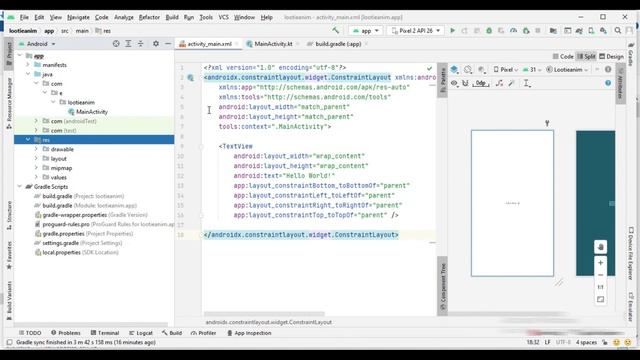640x360 pixels.
Task: Select design surface layers icon
Action: click(454, 69)
